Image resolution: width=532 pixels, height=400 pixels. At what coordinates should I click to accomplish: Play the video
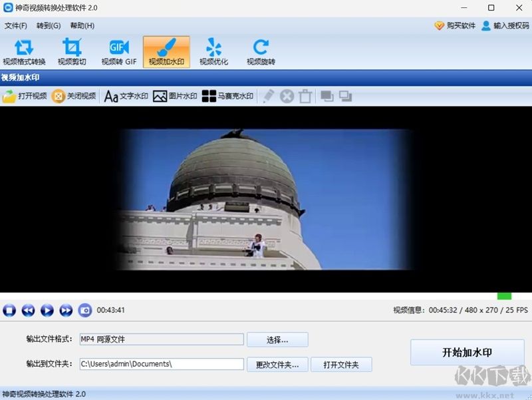[47, 310]
